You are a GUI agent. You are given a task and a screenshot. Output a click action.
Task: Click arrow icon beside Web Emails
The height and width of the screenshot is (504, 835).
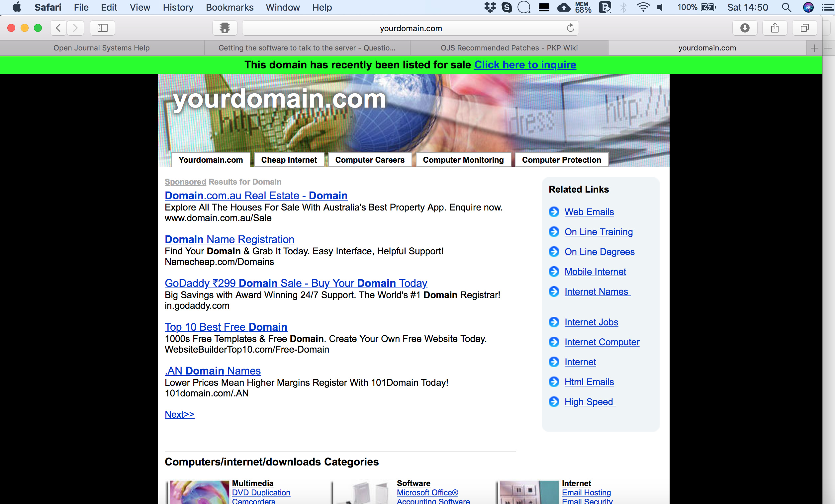coord(554,212)
